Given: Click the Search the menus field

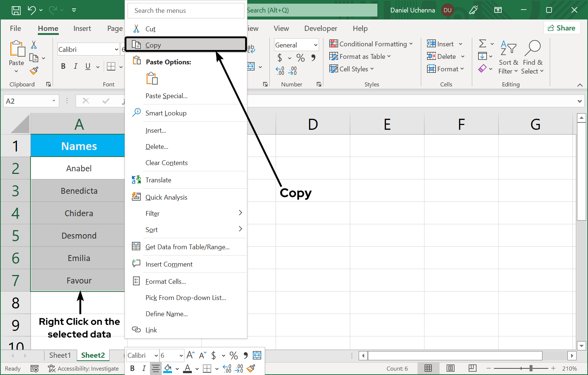Looking at the screenshot, I should (186, 11).
